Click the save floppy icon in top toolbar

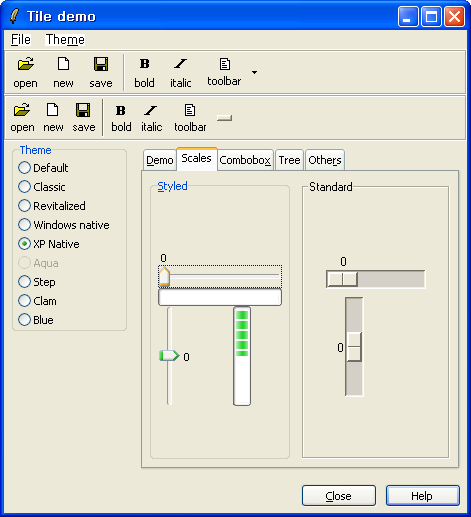point(101,64)
